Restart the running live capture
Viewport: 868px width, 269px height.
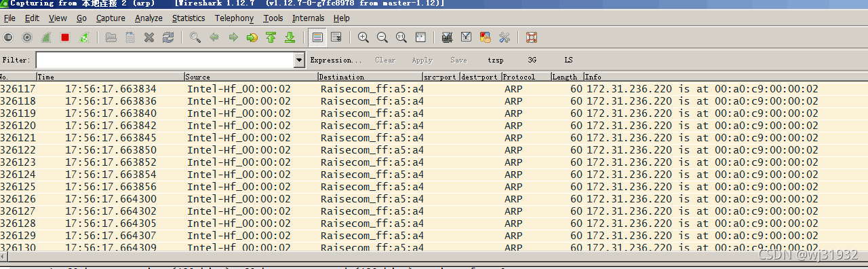point(84,37)
